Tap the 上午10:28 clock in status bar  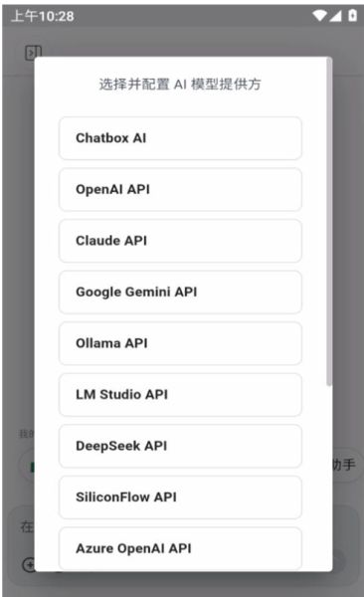[x=42, y=16]
